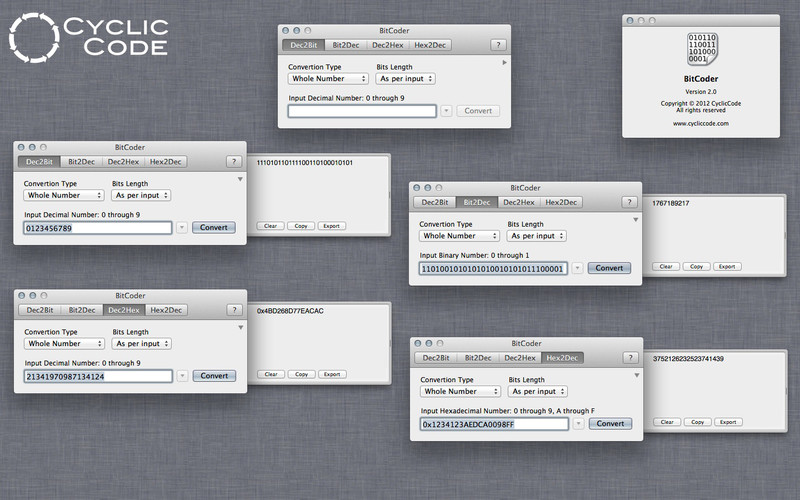Copy the 0x4BD268D77EACAC result
800x500 pixels.
point(302,374)
